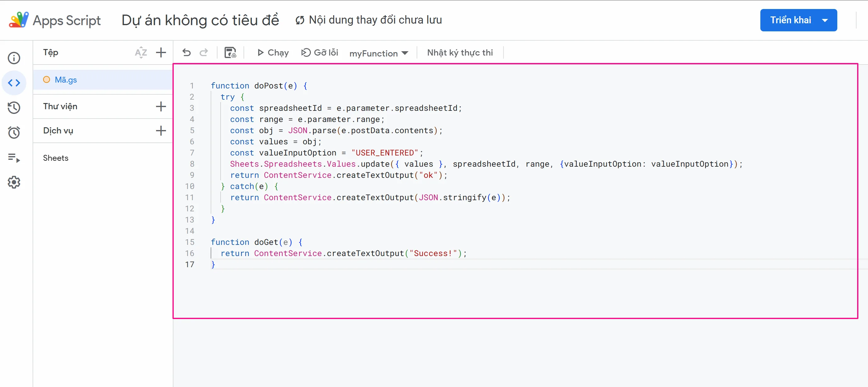Click the redo arrow in toolbar
The height and width of the screenshot is (387, 868).
tap(204, 52)
